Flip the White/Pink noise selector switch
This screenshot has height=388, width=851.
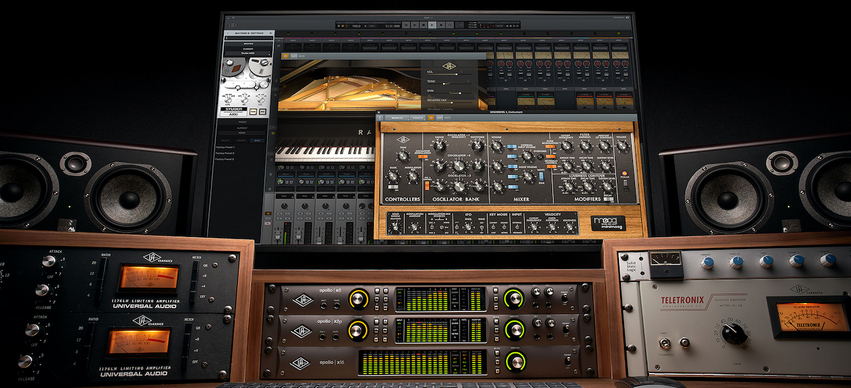click(541, 176)
